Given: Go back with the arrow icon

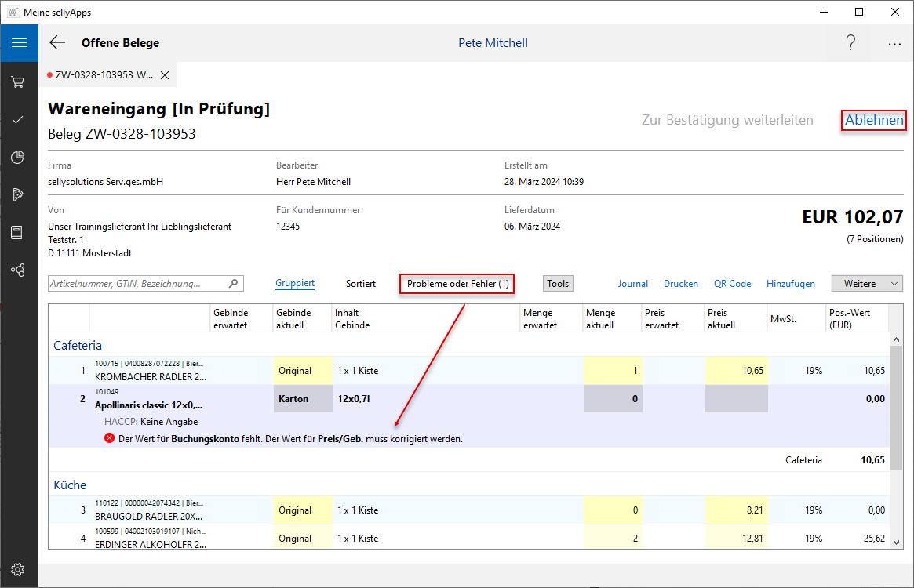Looking at the screenshot, I should tap(57, 43).
